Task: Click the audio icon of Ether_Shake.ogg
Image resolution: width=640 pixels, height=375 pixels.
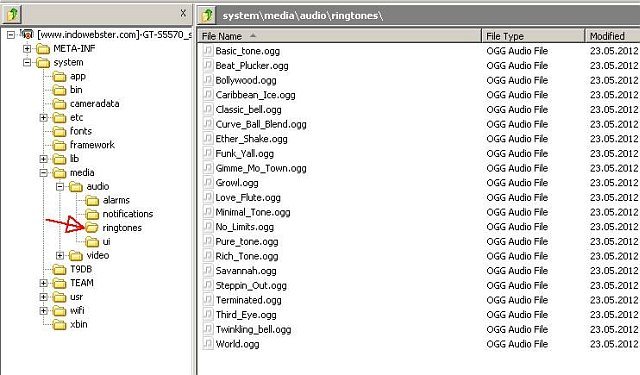Action: point(208,139)
